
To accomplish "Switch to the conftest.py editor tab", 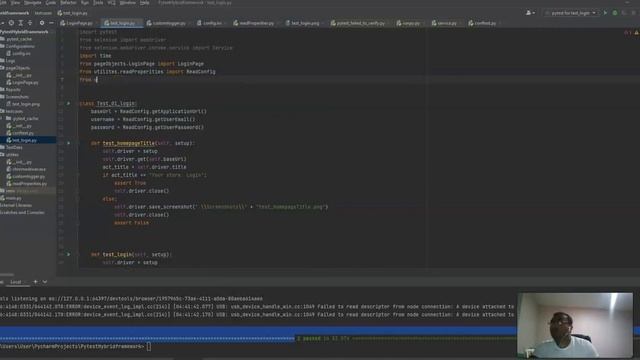I will click(483, 23).
